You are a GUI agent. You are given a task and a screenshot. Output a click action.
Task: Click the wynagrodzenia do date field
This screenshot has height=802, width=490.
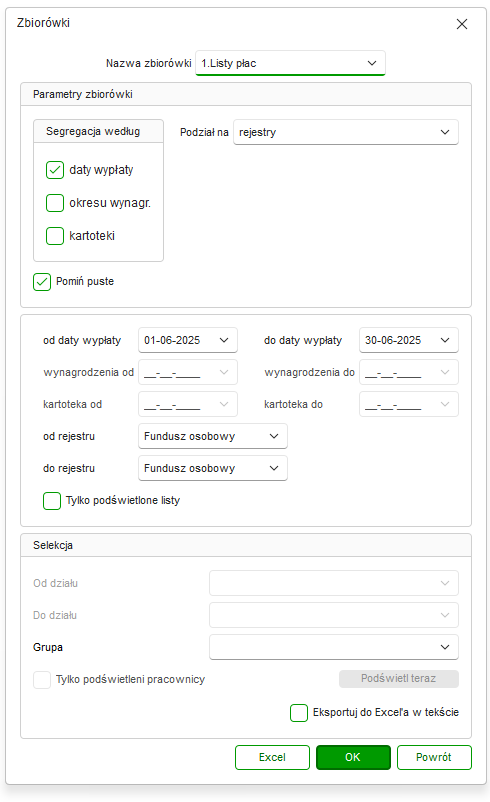click(409, 372)
